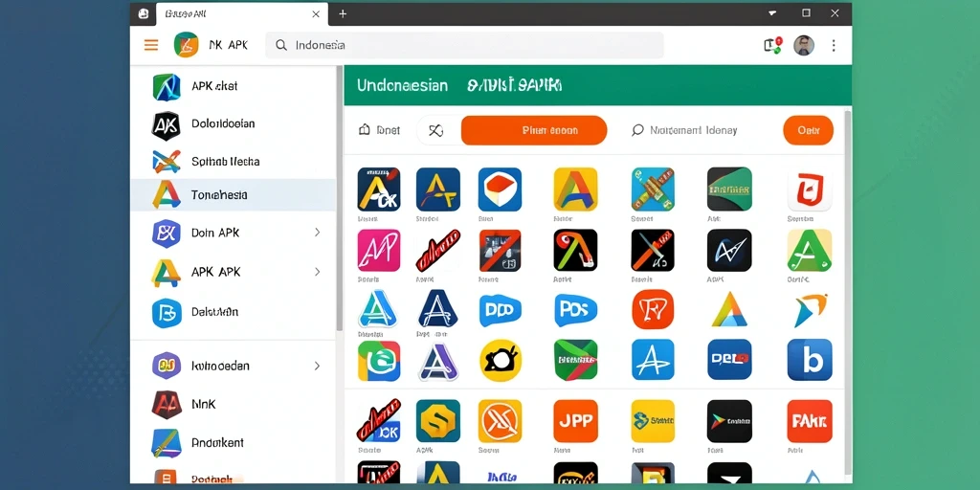Screen dimensions: 980x490
Task: Close the "Gaugo ANI" browser tab
Action: point(316,13)
